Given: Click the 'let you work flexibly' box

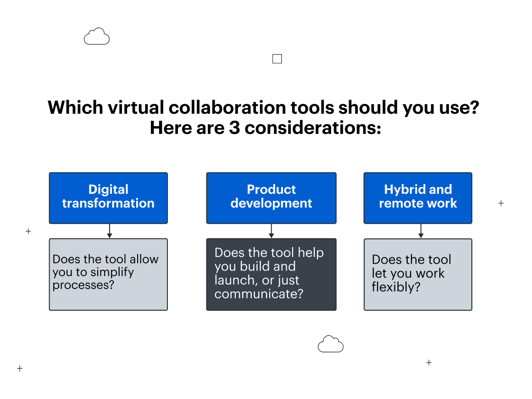Looking at the screenshot, I should point(418,274).
